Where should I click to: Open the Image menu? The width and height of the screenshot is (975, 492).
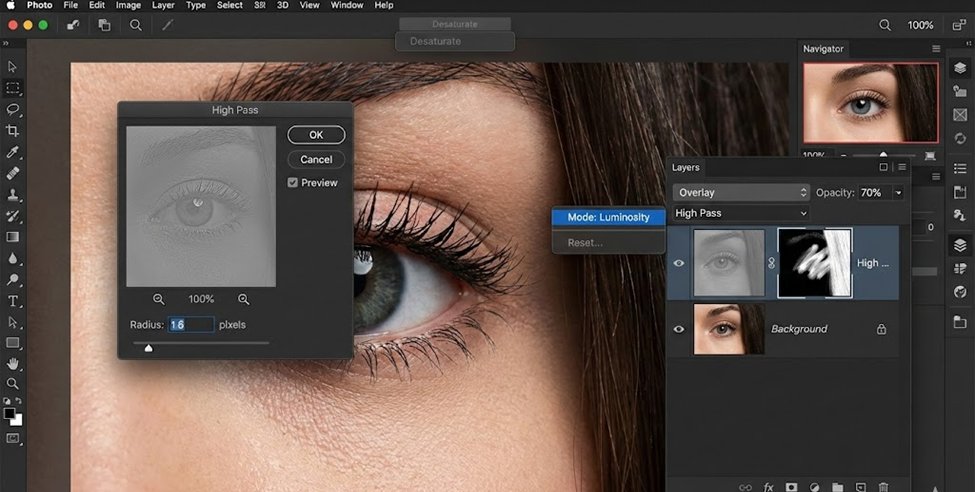coord(128,5)
